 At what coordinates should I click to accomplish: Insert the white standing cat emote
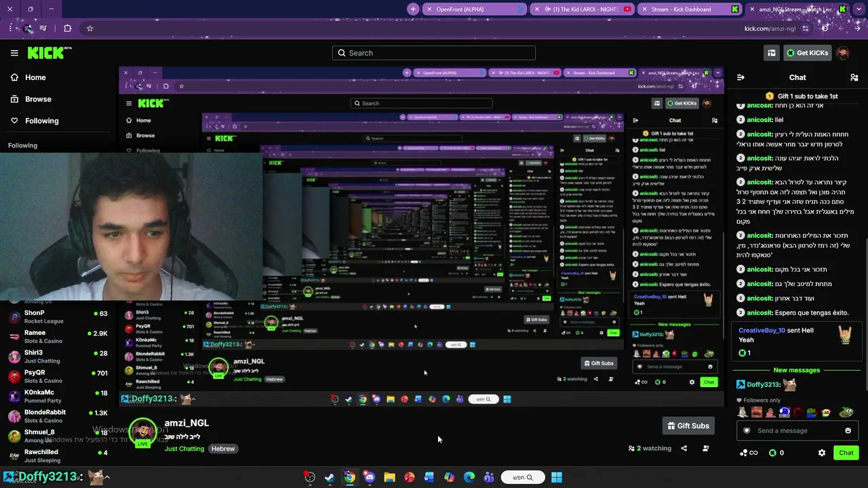pyautogui.click(x=743, y=412)
